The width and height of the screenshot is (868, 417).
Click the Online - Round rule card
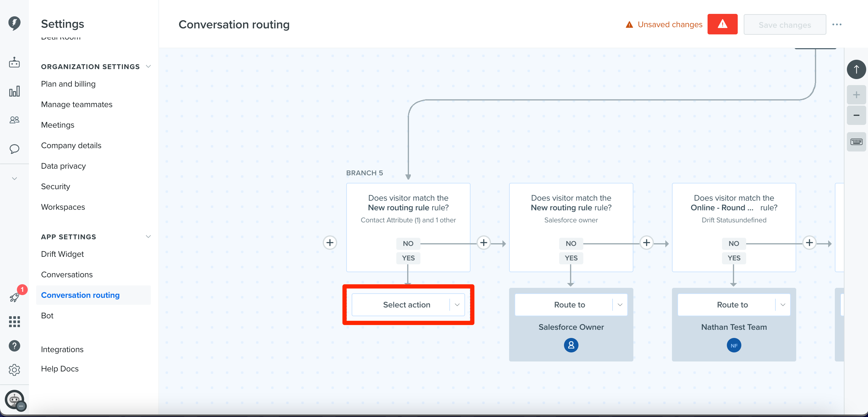[733, 228]
